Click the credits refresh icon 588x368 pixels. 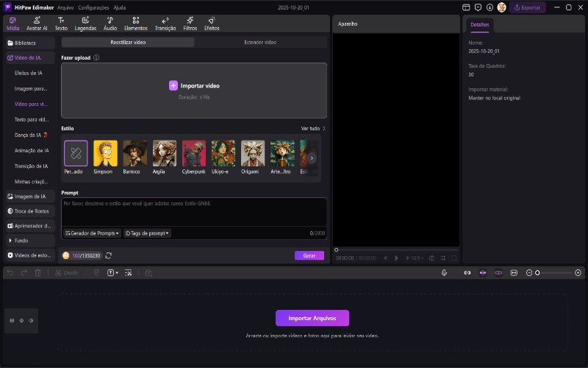click(109, 255)
